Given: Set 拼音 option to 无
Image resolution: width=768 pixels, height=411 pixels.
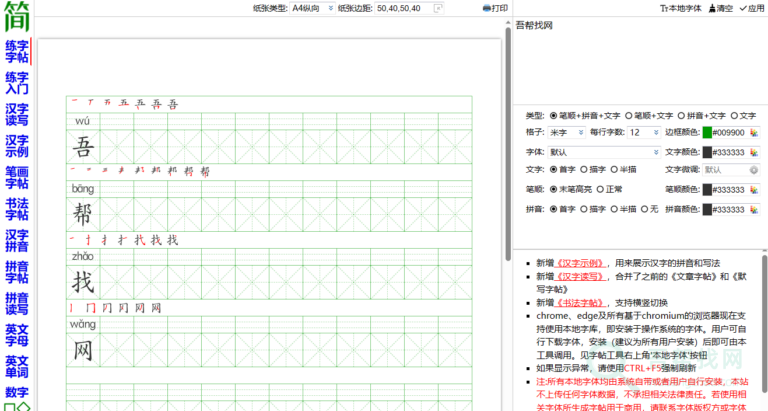Looking at the screenshot, I should (644, 209).
